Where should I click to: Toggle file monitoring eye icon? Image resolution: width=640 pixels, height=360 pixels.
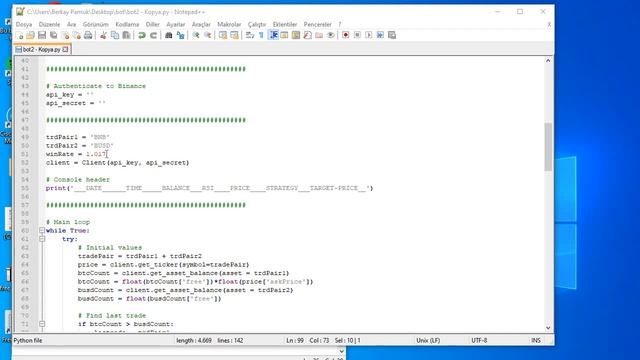pos(331,36)
